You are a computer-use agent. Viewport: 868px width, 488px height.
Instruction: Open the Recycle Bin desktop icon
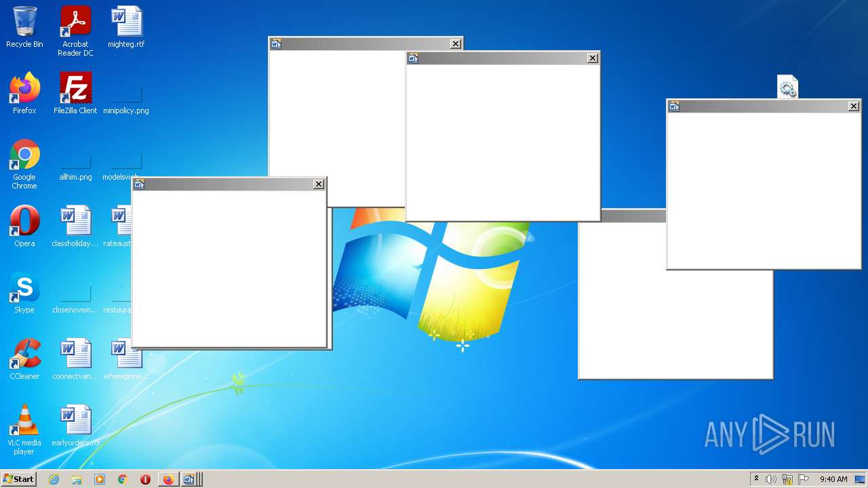[x=24, y=27]
